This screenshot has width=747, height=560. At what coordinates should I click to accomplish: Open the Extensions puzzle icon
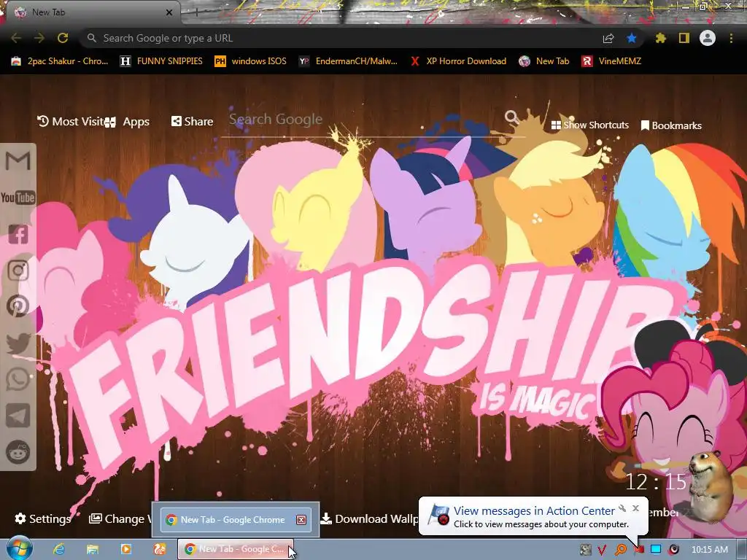pyautogui.click(x=660, y=38)
